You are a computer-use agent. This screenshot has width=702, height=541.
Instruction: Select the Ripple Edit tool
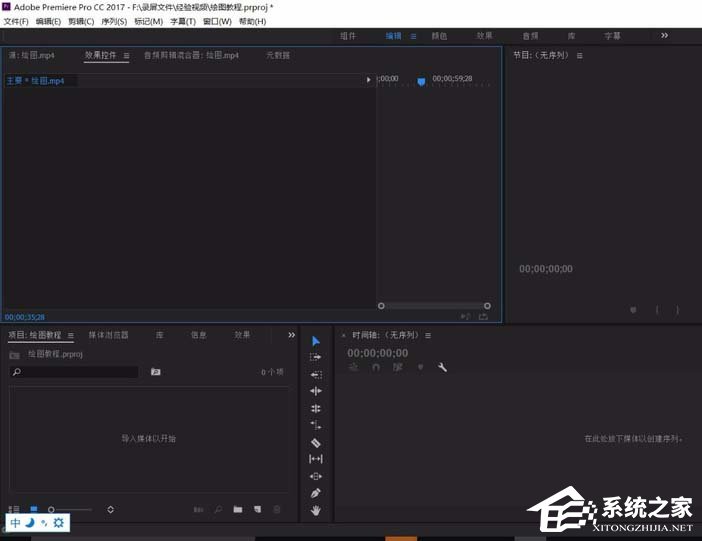click(x=316, y=391)
